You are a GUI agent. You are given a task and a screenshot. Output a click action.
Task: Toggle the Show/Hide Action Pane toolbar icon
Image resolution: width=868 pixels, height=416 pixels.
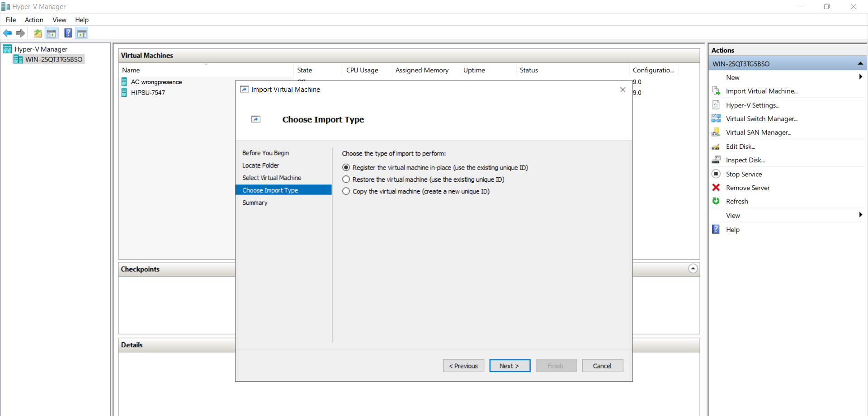pos(82,33)
